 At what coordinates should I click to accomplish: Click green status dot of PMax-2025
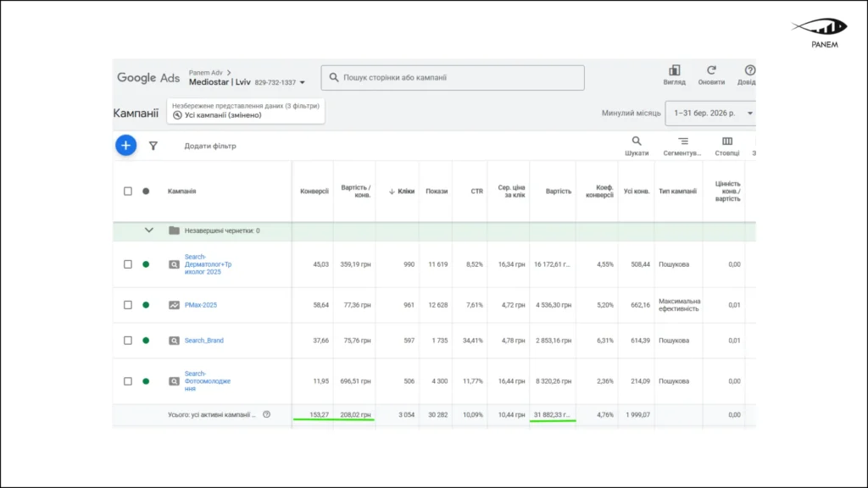pyautogui.click(x=146, y=305)
